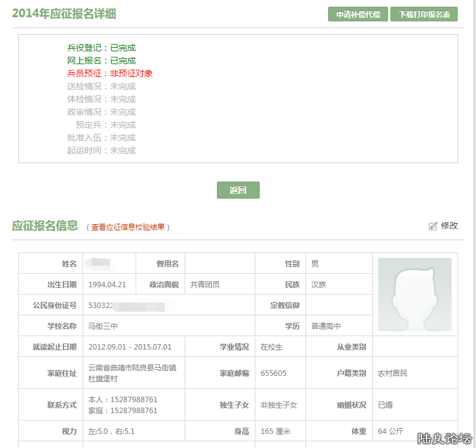Click the 已婚 marital status value
This screenshot has height=448, width=476.
pos(385,405)
